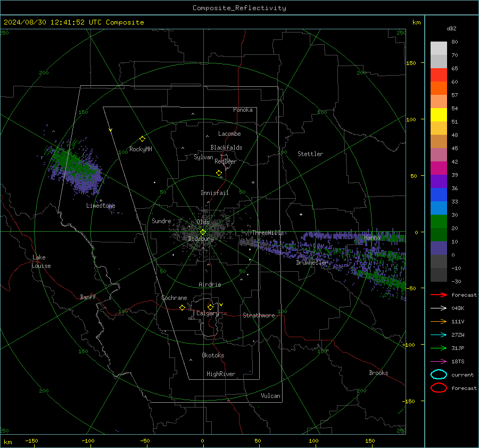Select the Blackfalds label
Screen dimensions: 479x448
click(226, 148)
